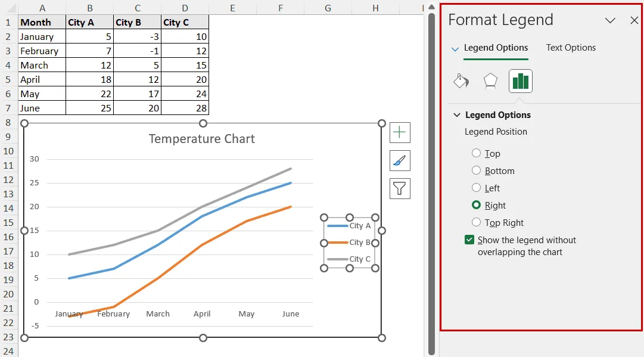Viewport: 644px width, 357px height.
Task: Click the City C header cell
Action: (185, 22)
